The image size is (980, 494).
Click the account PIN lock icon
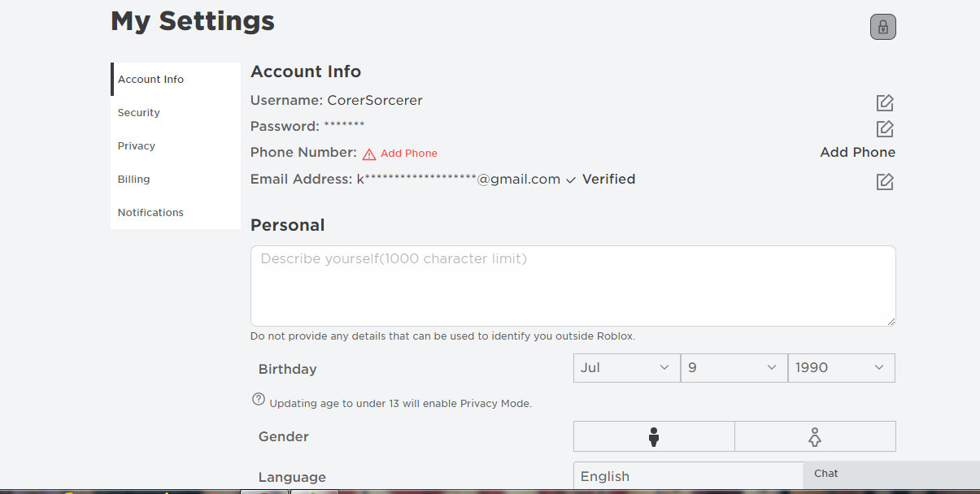pyautogui.click(x=882, y=27)
